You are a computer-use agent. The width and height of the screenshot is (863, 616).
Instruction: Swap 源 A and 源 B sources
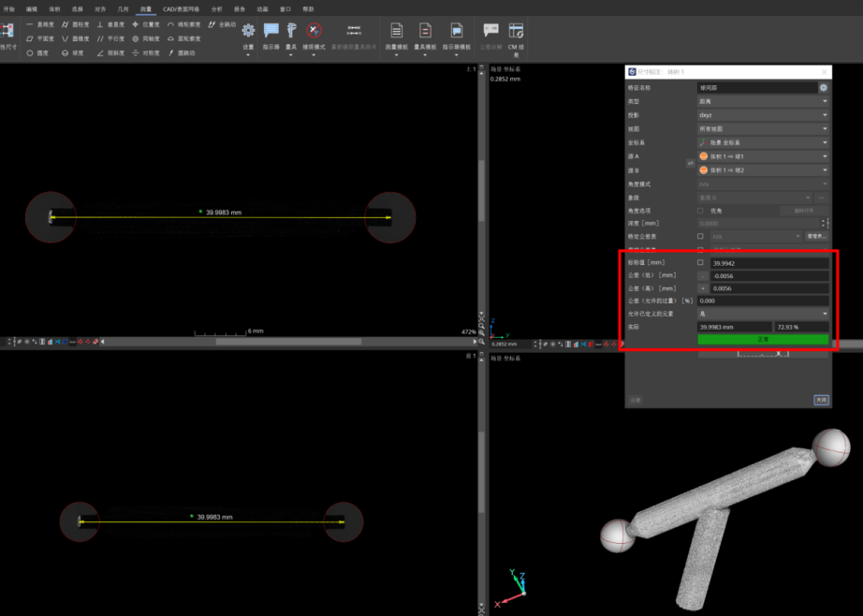click(x=690, y=164)
